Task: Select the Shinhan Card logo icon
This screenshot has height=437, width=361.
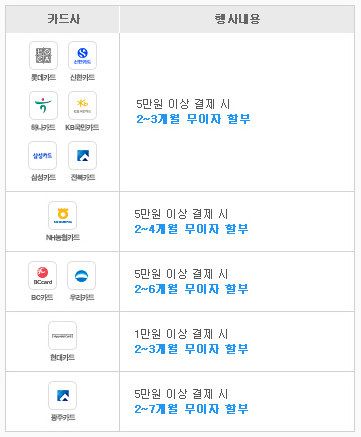Action: click(82, 55)
